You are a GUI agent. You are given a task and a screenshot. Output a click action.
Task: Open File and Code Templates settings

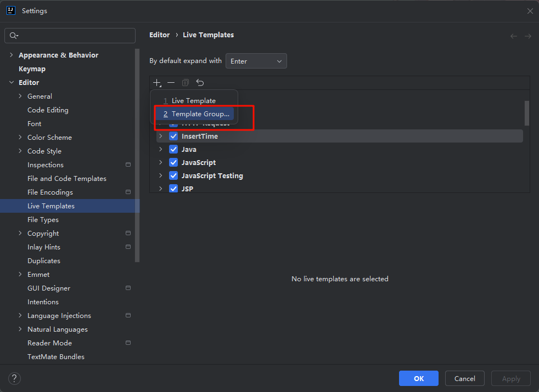pyautogui.click(x=67, y=179)
